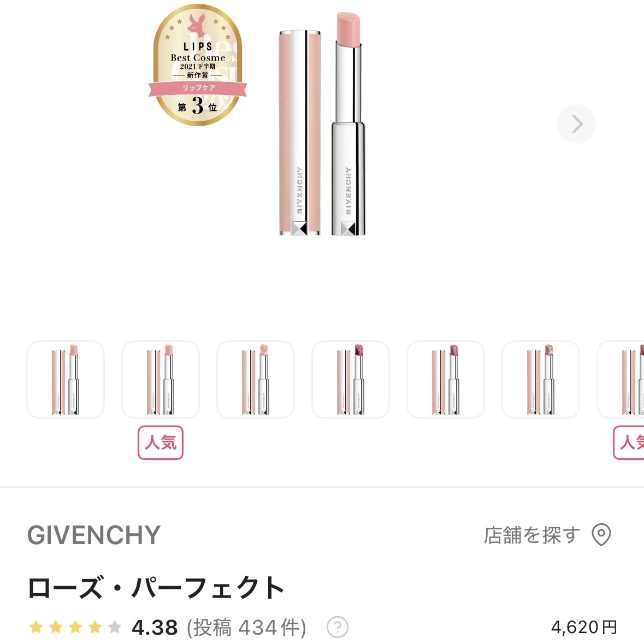Open the rating help question mark icon
Screen dimensions: 644x644
[337, 627]
